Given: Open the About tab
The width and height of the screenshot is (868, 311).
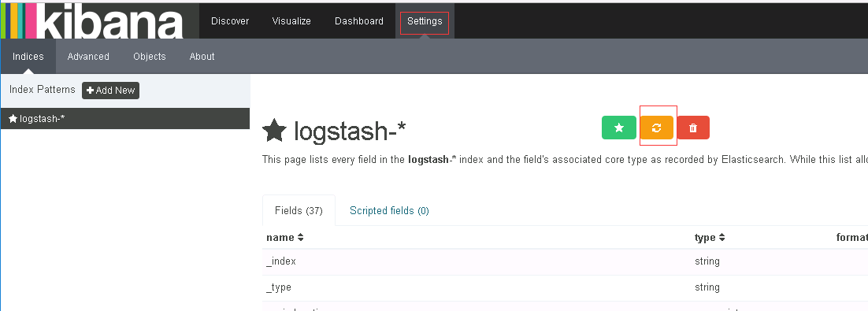Looking at the screenshot, I should [202, 57].
